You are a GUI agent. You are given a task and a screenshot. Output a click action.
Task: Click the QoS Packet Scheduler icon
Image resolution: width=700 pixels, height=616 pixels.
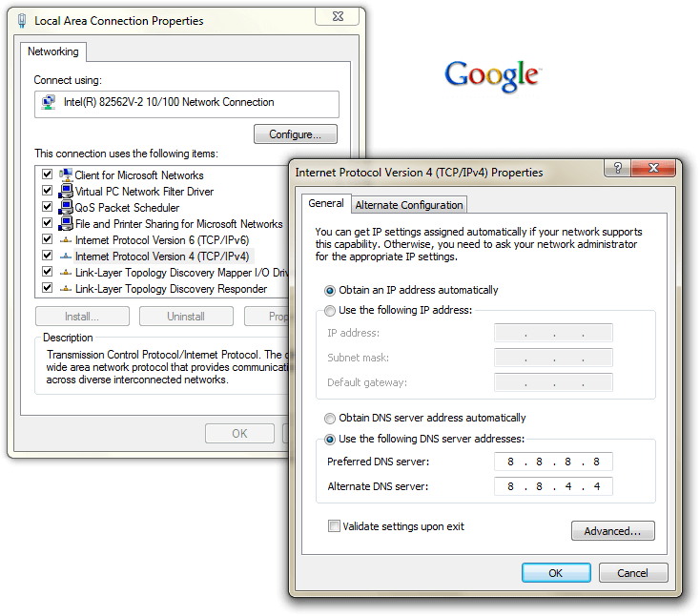pos(66,207)
